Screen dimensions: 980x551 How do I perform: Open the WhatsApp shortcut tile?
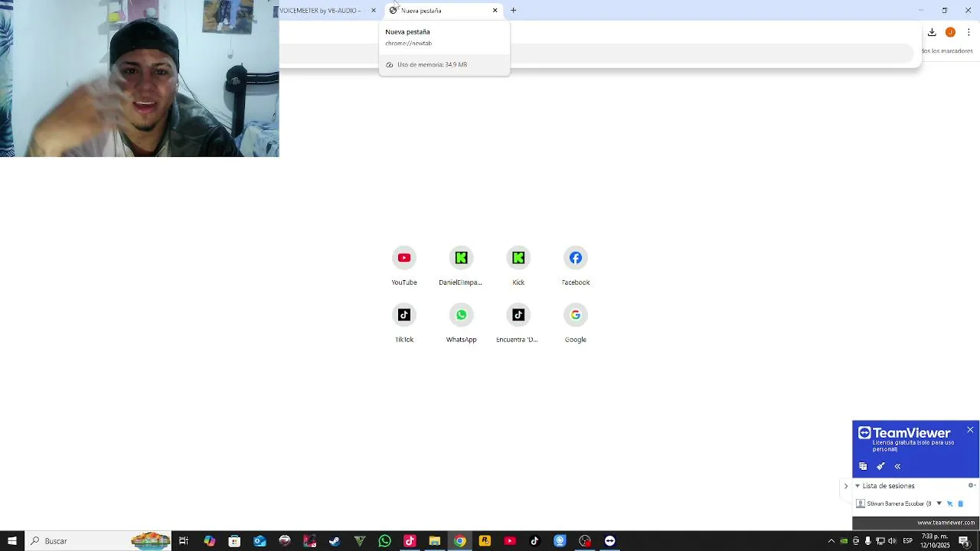(x=461, y=324)
